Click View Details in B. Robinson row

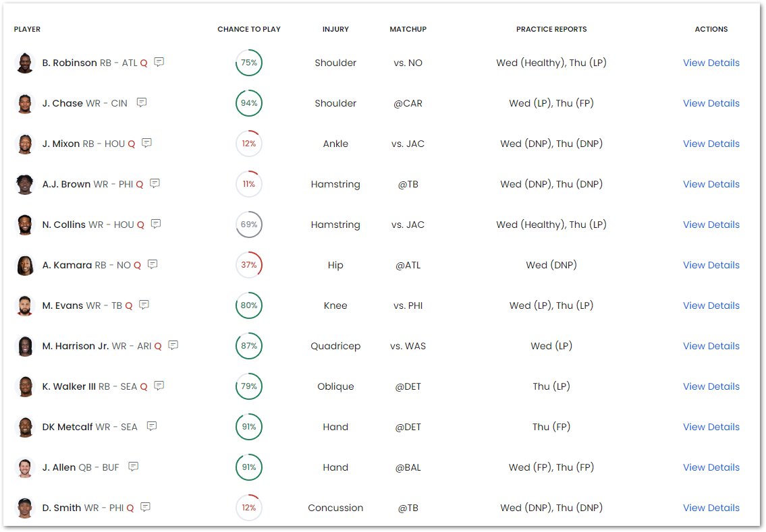[x=711, y=63]
